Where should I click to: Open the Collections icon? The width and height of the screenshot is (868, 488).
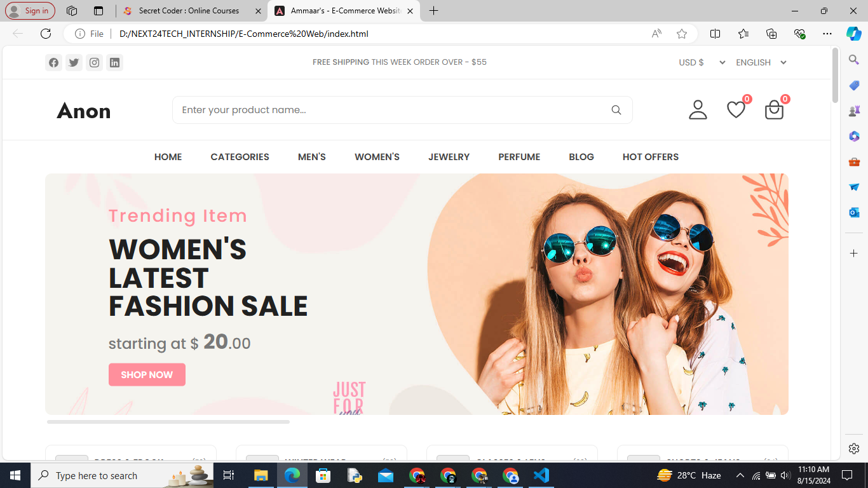(771, 34)
